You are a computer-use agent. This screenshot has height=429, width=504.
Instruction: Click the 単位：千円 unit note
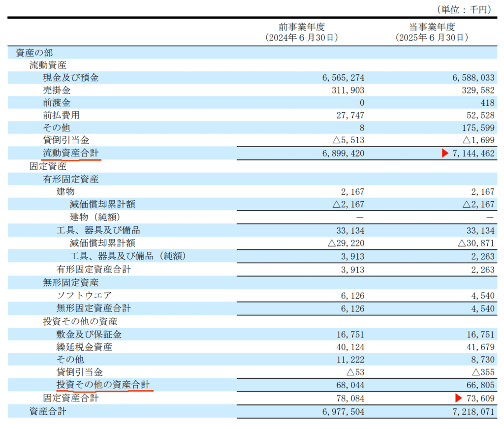coord(463,9)
